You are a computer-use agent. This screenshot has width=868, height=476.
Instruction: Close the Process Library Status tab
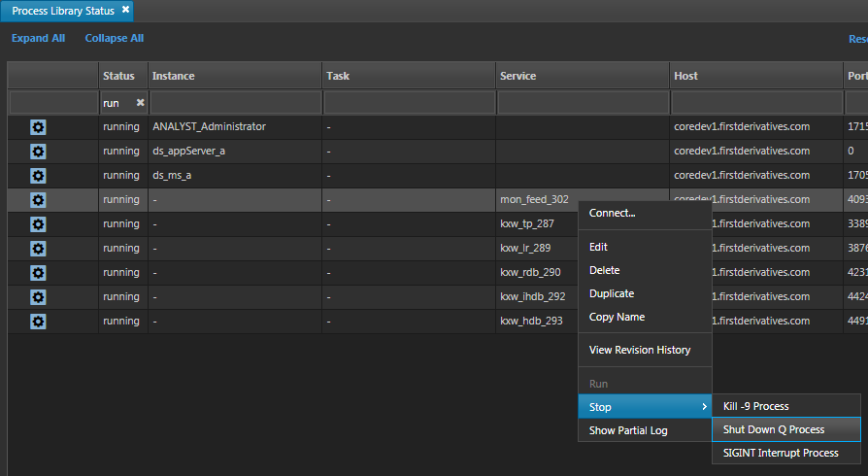[x=125, y=10]
